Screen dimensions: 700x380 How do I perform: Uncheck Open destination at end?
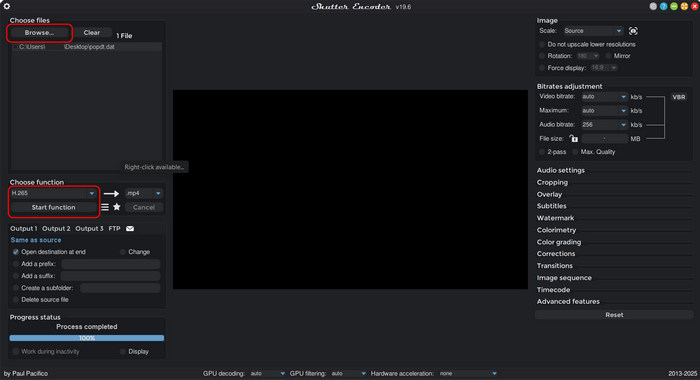(16, 252)
